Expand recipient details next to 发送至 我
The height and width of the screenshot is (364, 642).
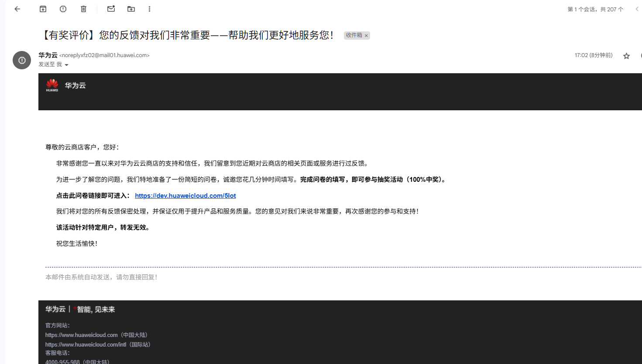(x=67, y=65)
